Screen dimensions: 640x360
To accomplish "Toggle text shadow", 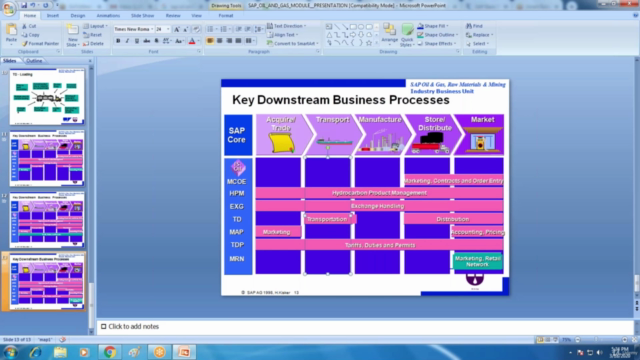I will click(156, 41).
